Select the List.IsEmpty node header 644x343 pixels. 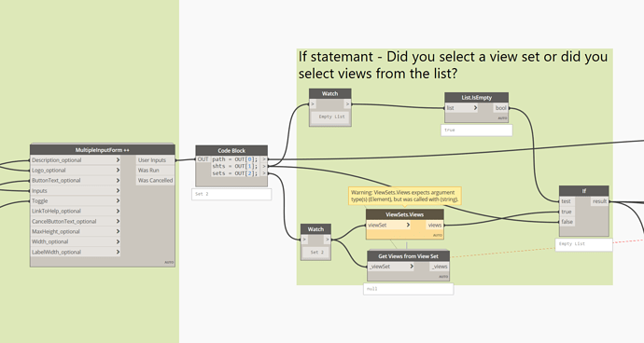476,98
